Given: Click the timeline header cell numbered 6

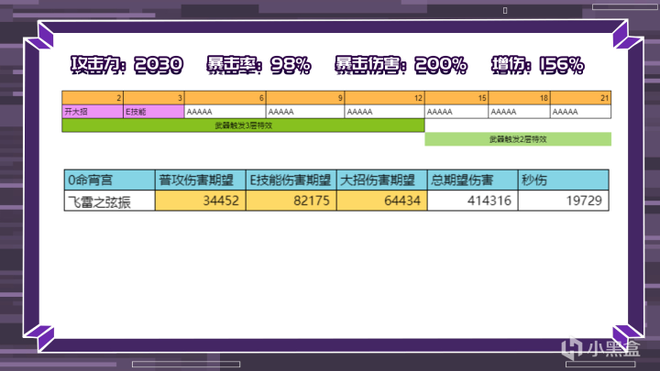Looking at the screenshot, I should point(225,98).
